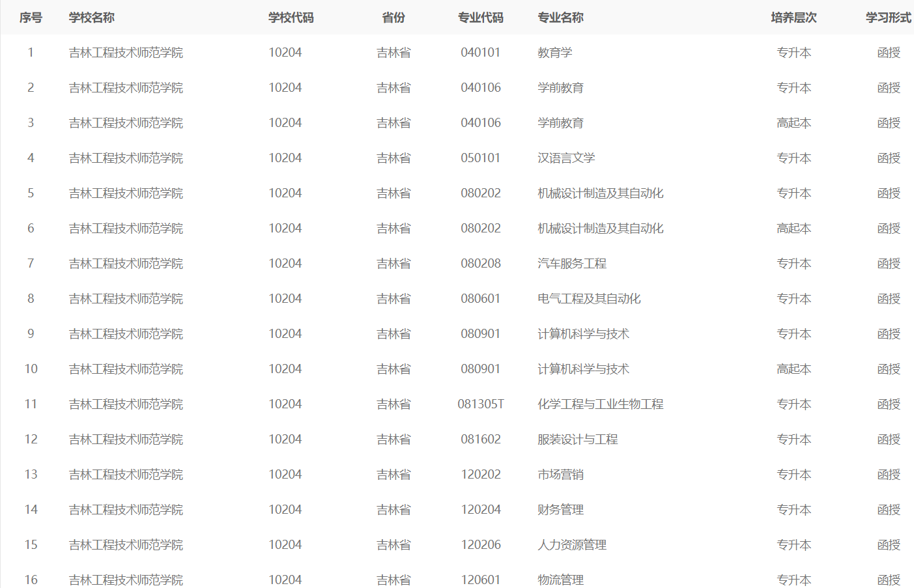Click 函授 study form in row 11
The height and width of the screenshot is (588, 914).
click(x=889, y=404)
